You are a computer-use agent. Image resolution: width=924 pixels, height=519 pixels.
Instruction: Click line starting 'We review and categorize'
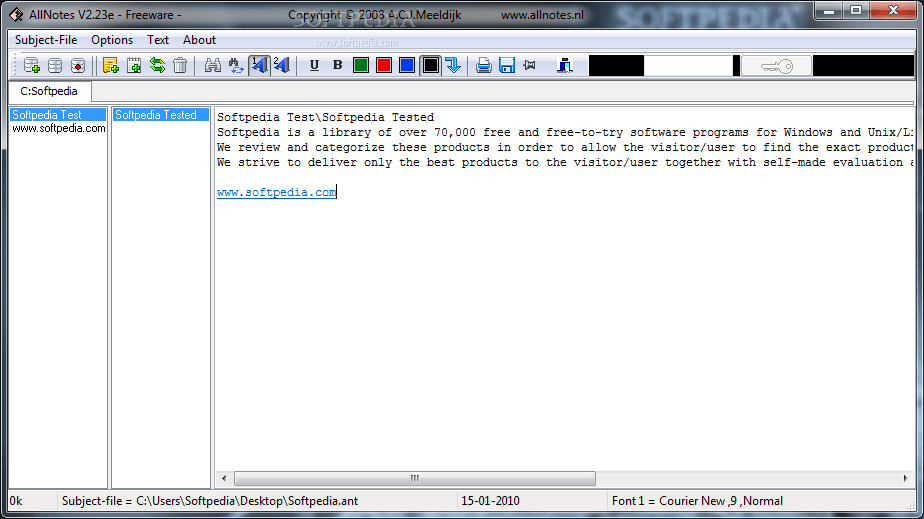565,147
